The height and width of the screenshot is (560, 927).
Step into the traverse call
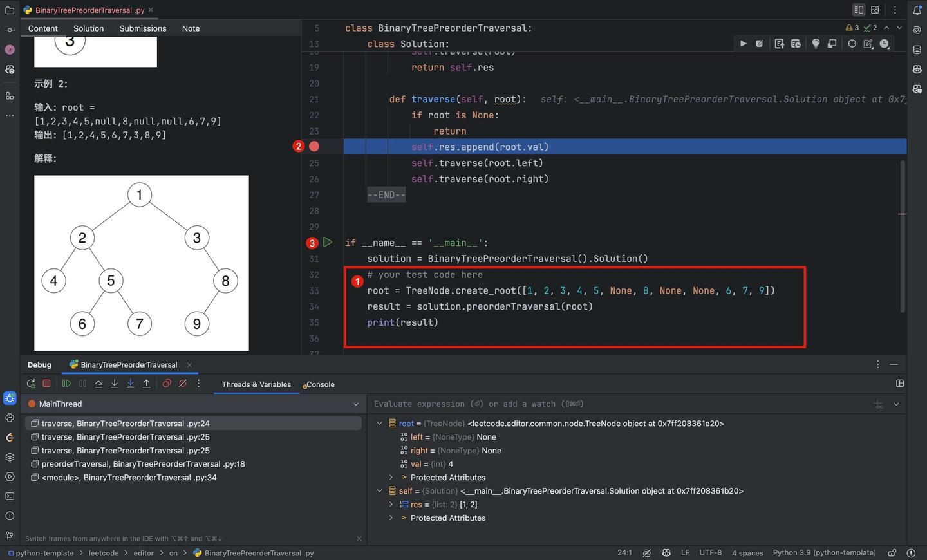pos(114,383)
